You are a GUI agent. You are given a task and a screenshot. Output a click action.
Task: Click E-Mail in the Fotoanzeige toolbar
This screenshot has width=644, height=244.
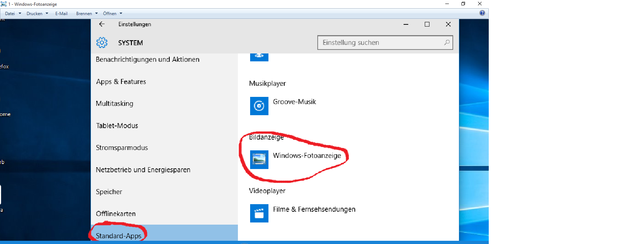[61, 14]
